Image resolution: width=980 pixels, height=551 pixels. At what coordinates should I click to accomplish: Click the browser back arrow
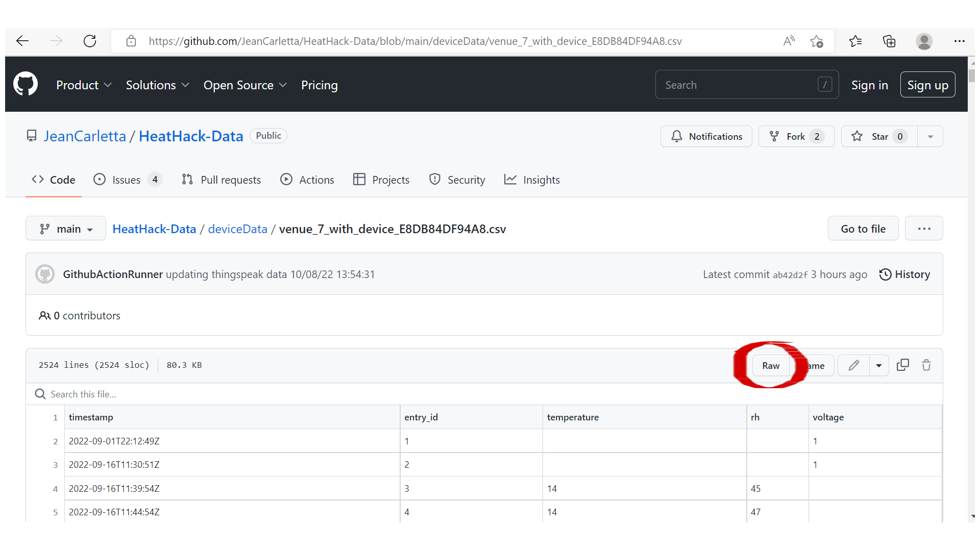[x=22, y=41]
